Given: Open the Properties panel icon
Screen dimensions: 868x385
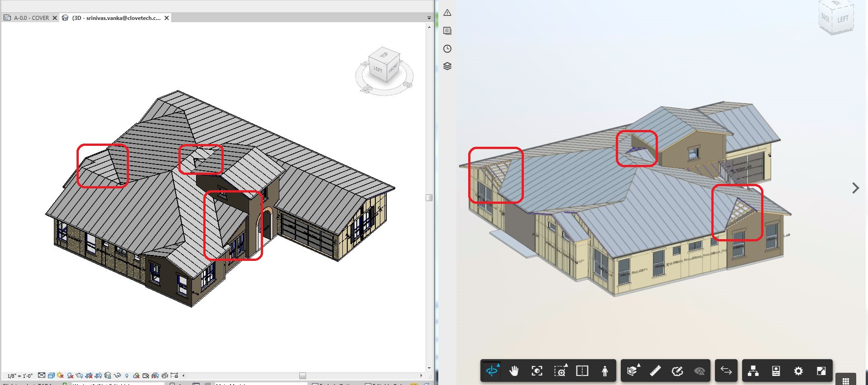Looking at the screenshot, I should tap(776, 371).
